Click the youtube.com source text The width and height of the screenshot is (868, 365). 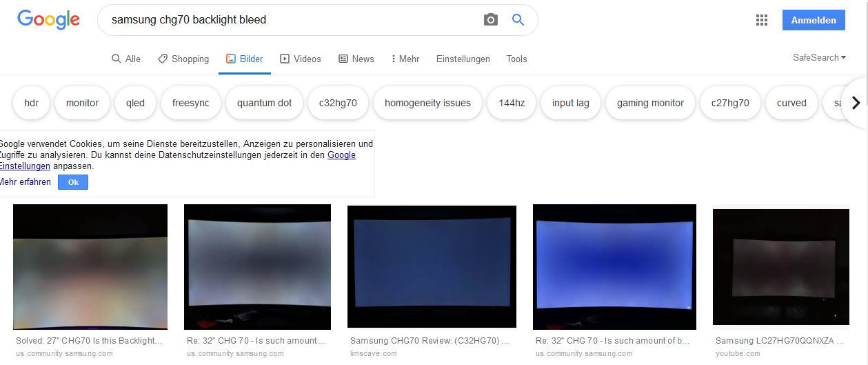coord(738,353)
